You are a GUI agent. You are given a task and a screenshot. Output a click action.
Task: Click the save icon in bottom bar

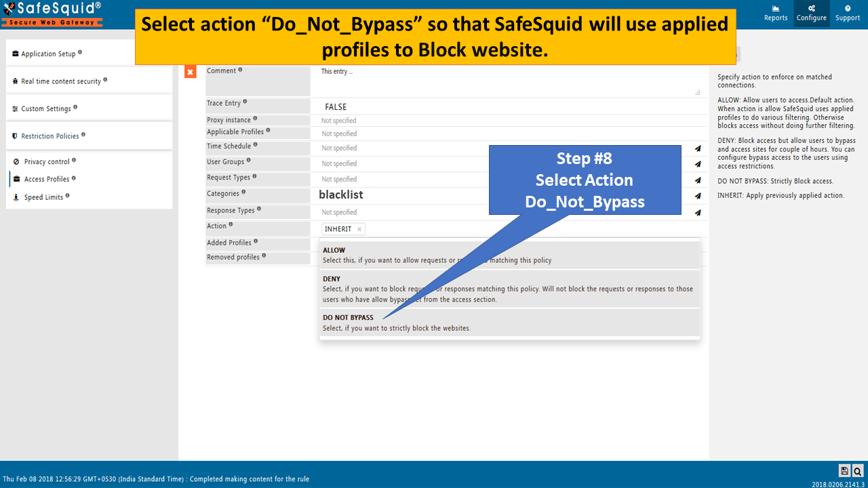845,470
